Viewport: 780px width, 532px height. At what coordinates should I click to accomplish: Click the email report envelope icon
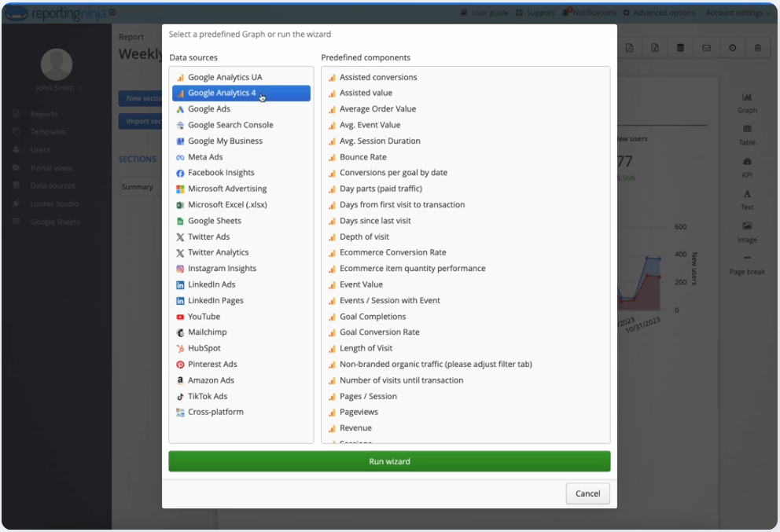pos(706,48)
